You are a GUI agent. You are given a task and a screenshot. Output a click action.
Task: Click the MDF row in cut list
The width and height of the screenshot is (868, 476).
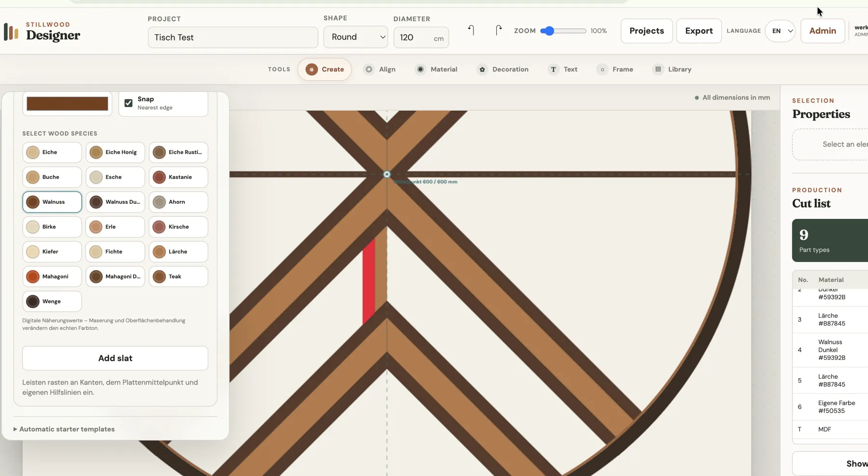point(830,429)
